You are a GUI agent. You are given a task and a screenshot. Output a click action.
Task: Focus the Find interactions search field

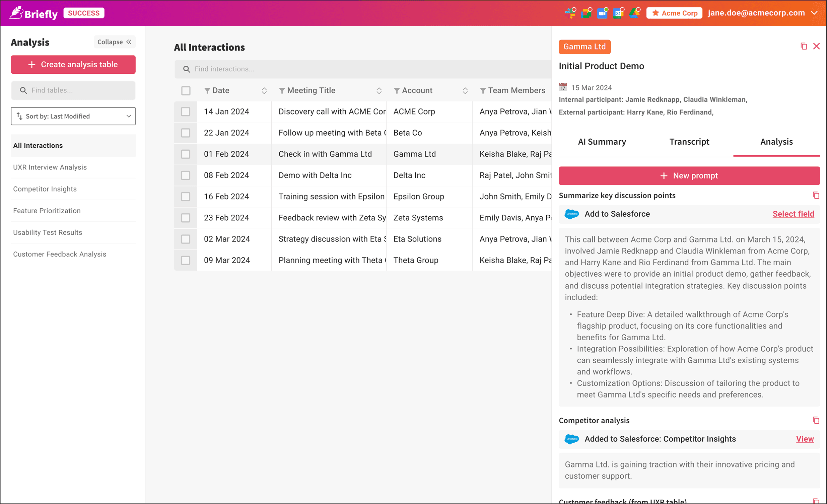tap(362, 69)
